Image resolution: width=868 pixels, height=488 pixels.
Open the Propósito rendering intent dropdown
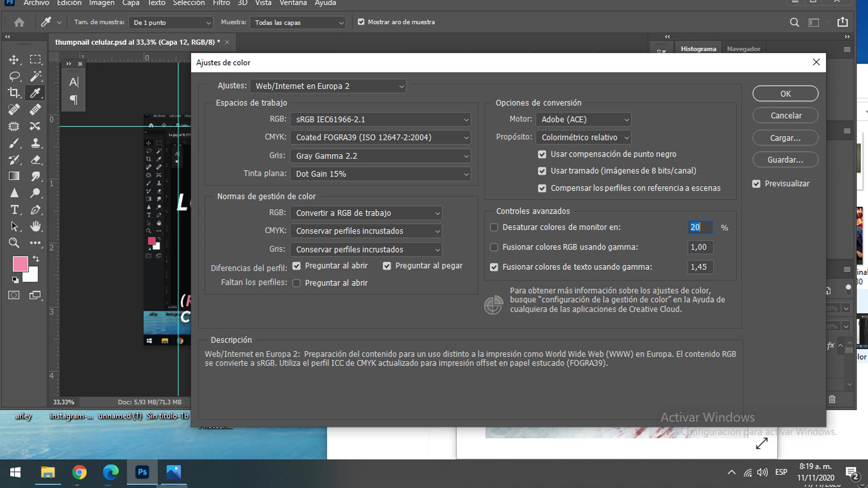pyautogui.click(x=584, y=137)
